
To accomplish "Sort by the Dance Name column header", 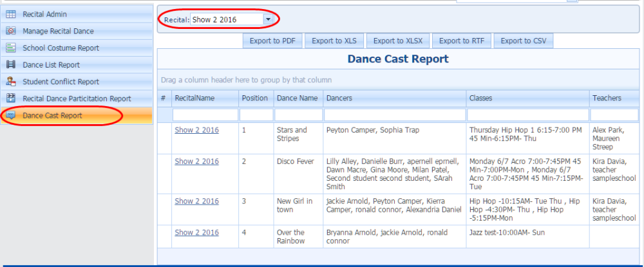I will 299,98.
